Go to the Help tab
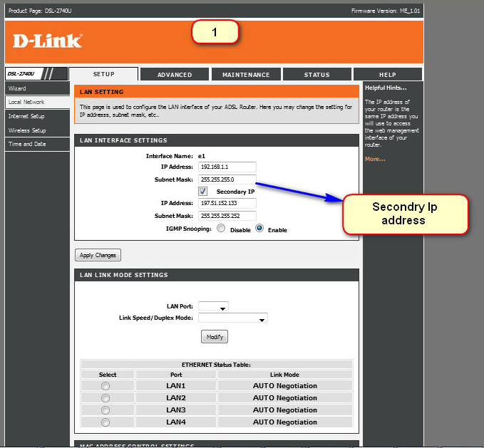The image size is (484, 448). pos(387,74)
